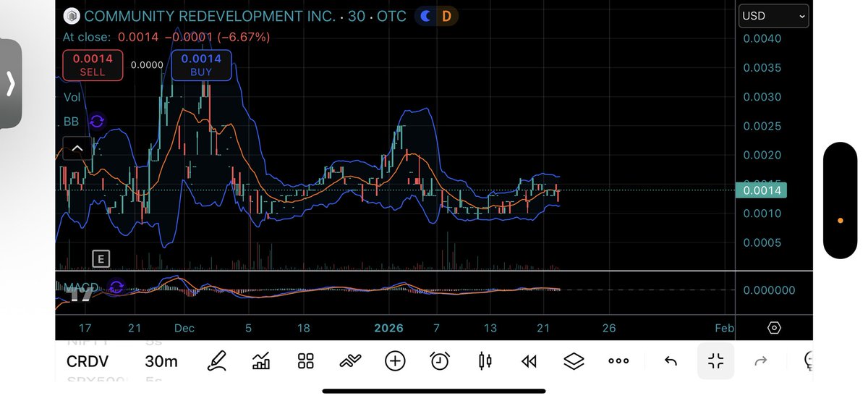Screen dimensions: 868x401
Task: Click the 0.000000 MACD axis value
Action: pyautogui.click(x=769, y=290)
